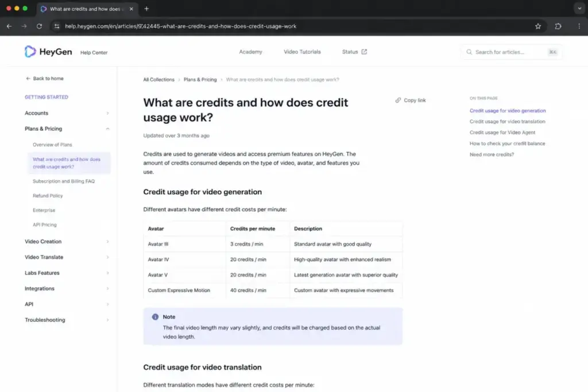Open the Academy menu item

click(250, 52)
